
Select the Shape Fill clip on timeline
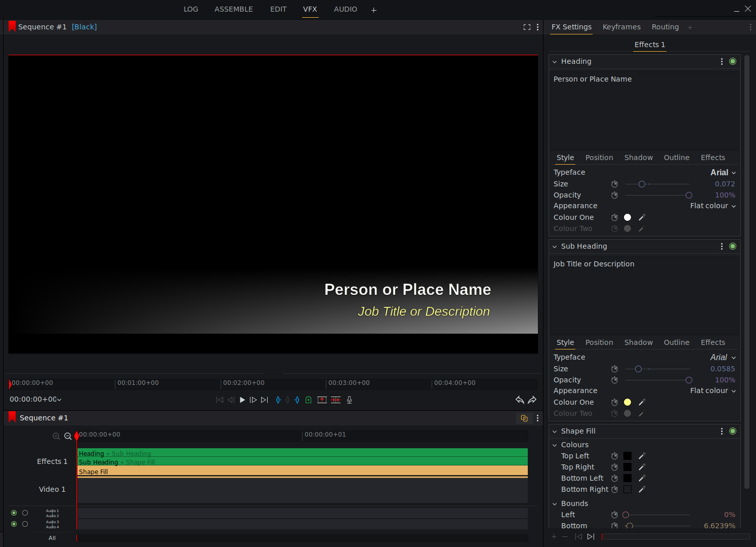point(302,472)
